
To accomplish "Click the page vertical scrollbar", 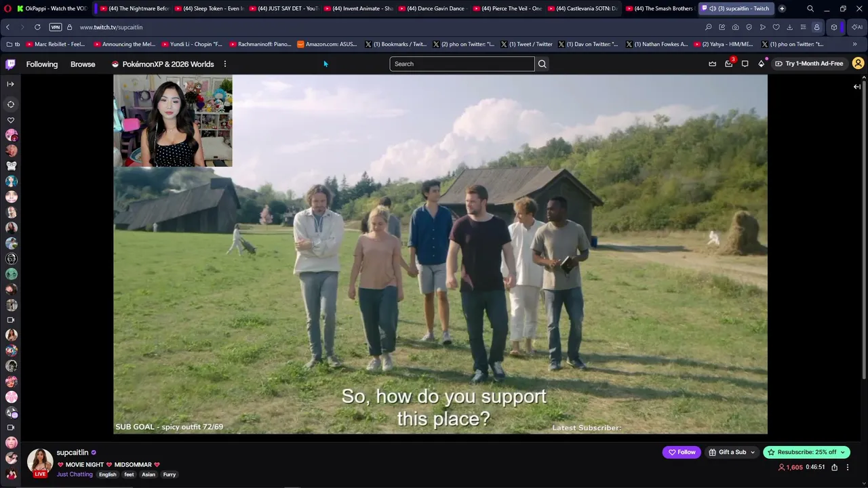I will pos(865,230).
